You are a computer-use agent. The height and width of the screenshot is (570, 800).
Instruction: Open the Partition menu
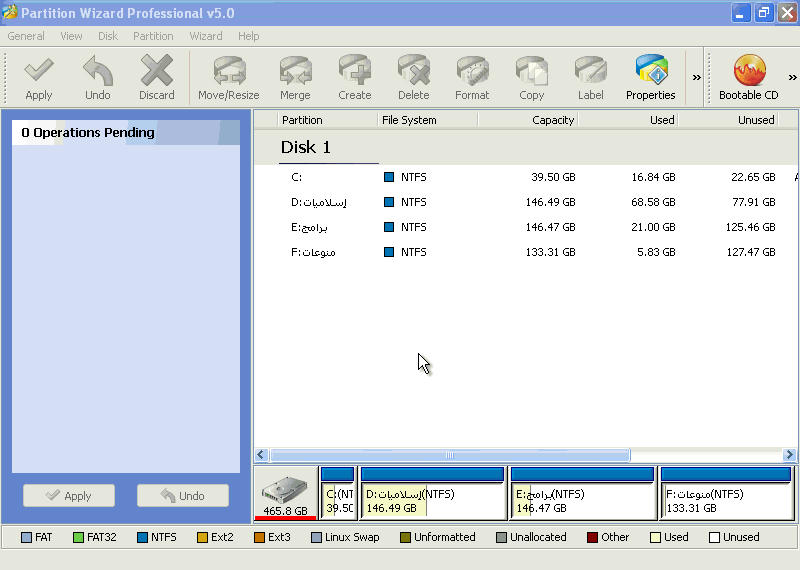coord(153,36)
